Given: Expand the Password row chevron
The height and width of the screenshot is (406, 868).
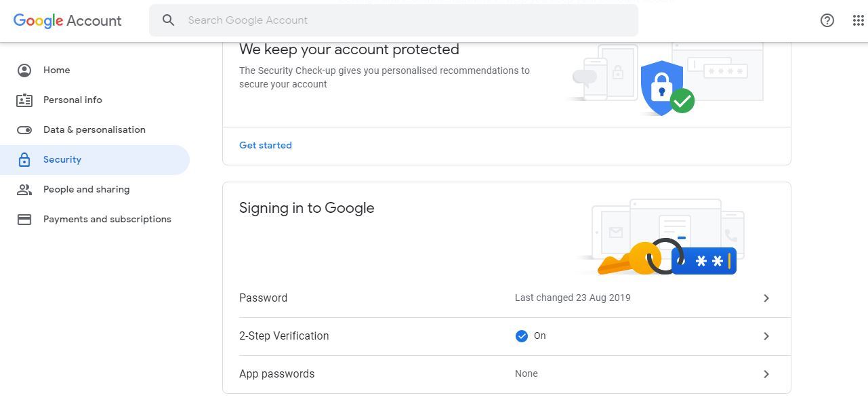Looking at the screenshot, I should coord(766,298).
